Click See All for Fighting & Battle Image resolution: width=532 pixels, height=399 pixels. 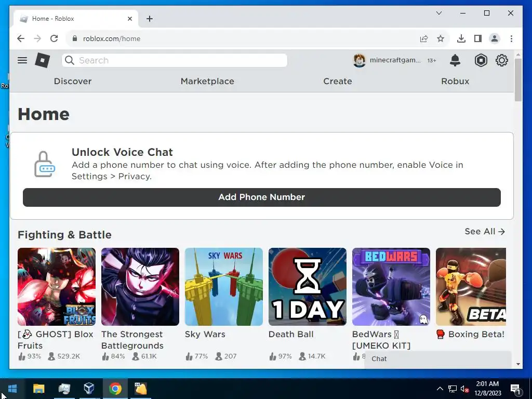point(485,231)
